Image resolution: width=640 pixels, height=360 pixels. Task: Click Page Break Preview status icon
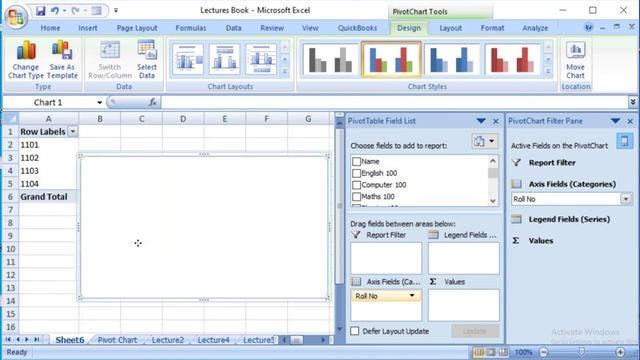click(503, 352)
